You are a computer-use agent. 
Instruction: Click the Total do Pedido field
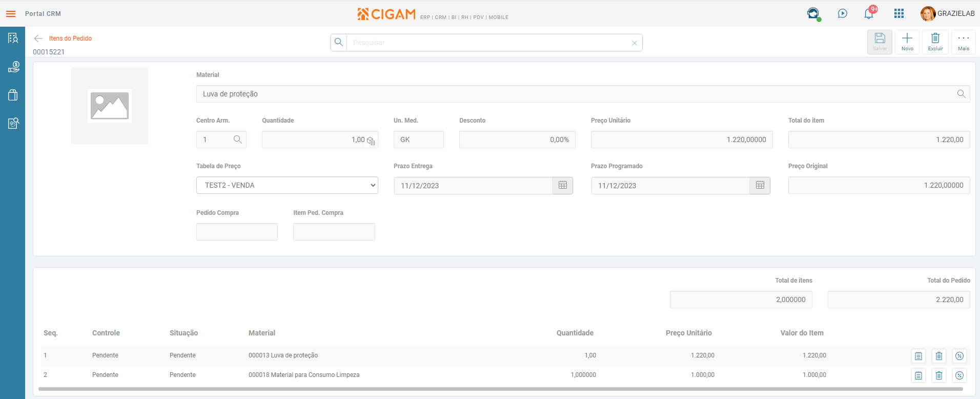tap(899, 300)
